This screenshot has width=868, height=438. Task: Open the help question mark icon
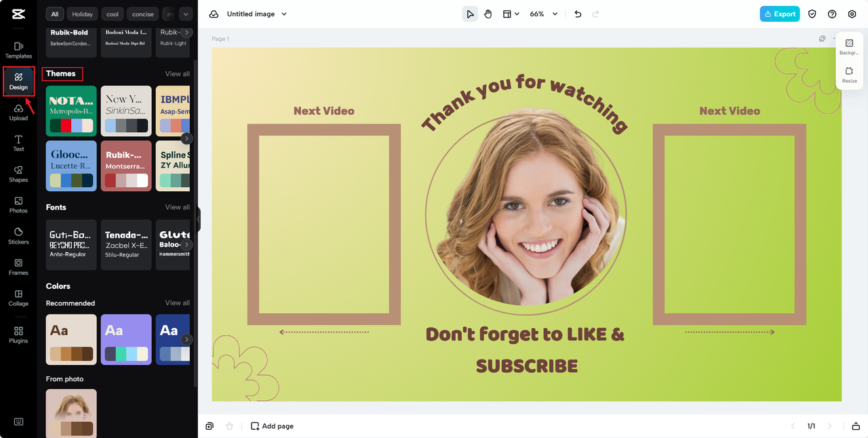tap(832, 14)
